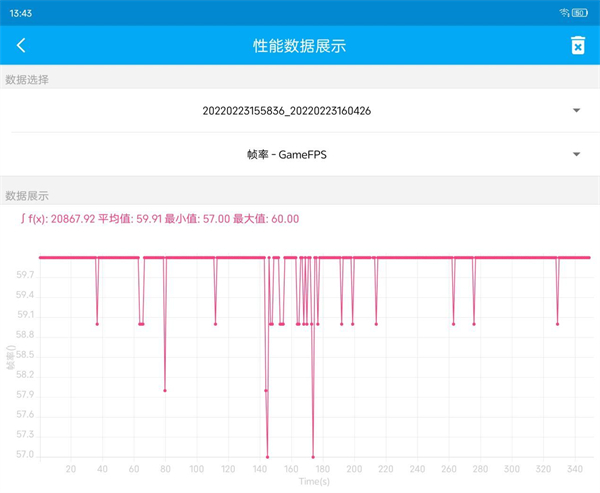Expand the data file dropdown arrow

(576, 110)
